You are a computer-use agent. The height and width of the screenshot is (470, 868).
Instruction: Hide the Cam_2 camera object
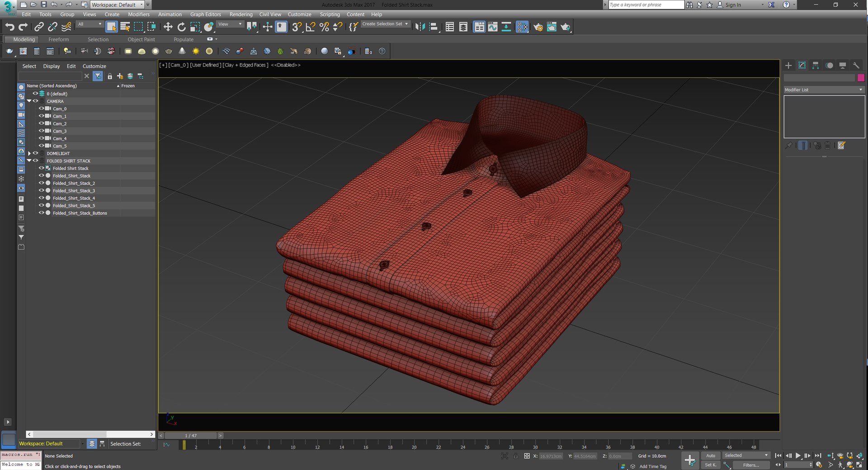coord(41,123)
